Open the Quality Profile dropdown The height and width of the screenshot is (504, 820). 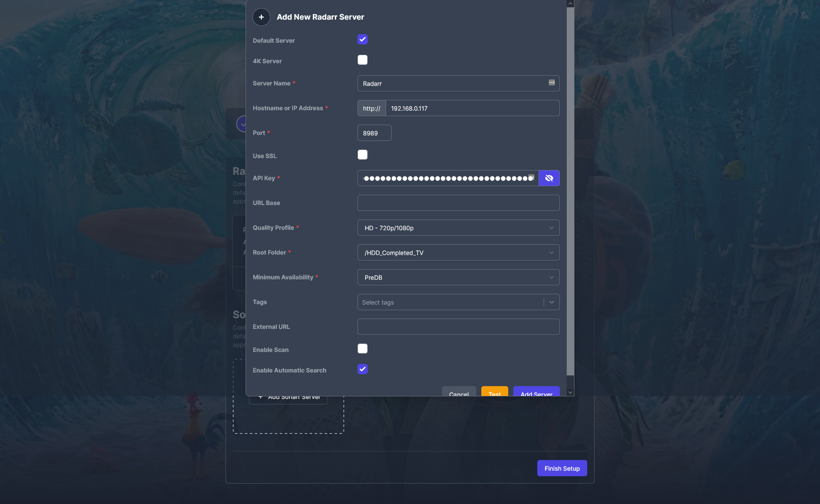tap(458, 228)
